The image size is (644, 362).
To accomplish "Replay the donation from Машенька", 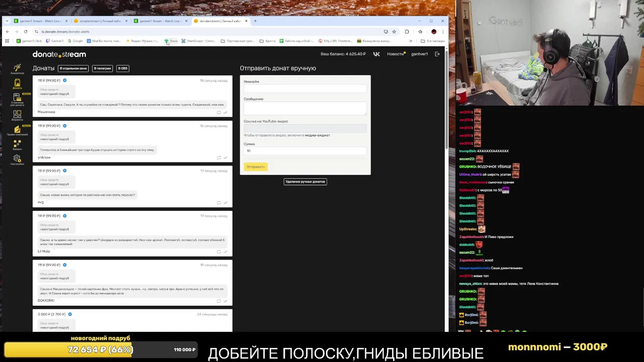I will point(218,112).
